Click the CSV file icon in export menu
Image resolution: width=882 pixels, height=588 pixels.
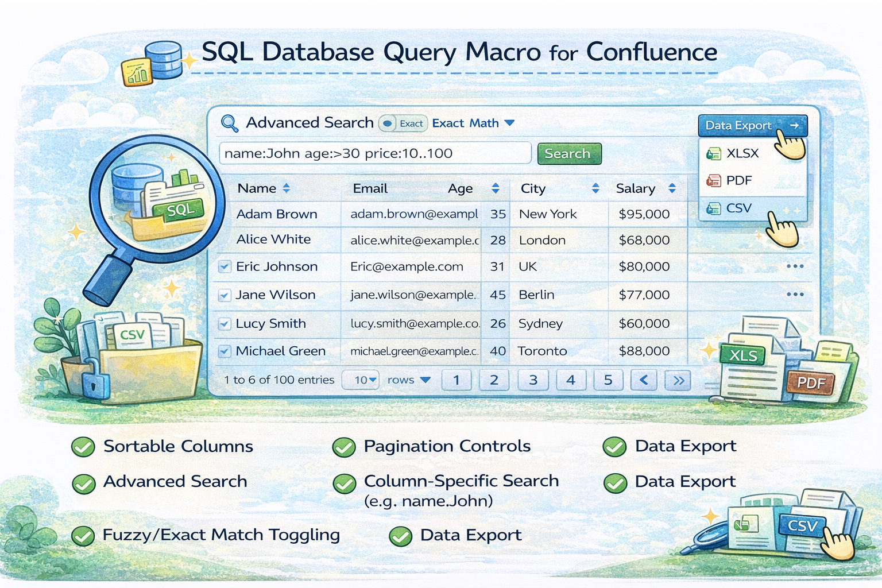click(x=713, y=208)
